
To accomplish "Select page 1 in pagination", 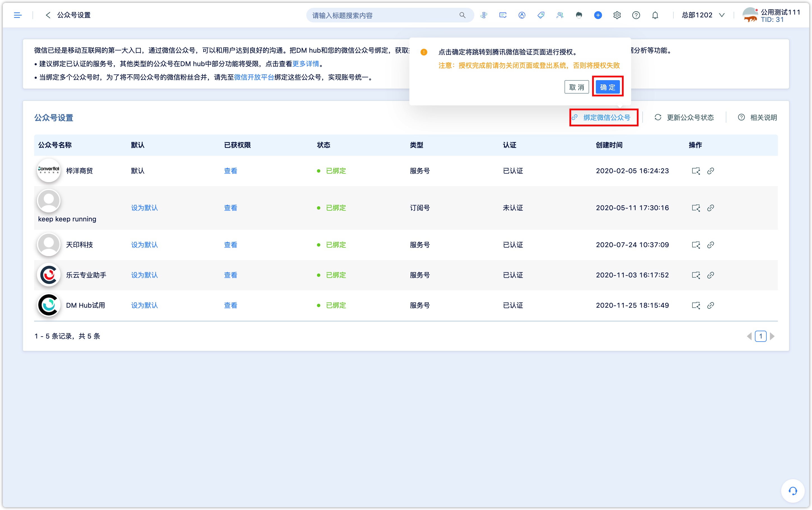I will [760, 336].
